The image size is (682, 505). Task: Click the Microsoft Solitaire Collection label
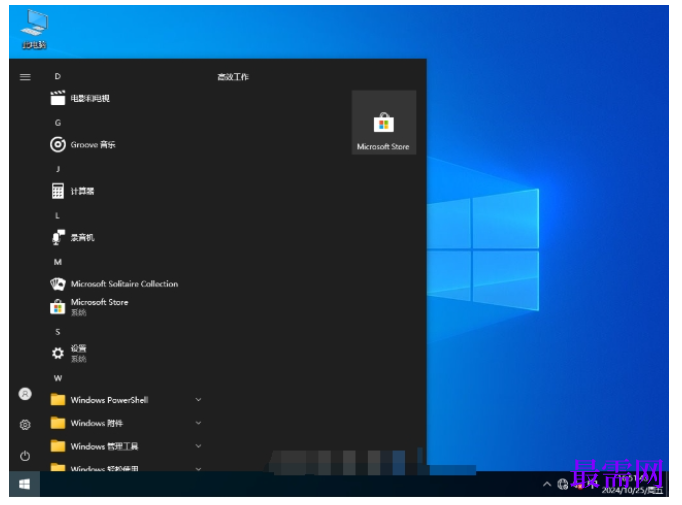point(124,284)
